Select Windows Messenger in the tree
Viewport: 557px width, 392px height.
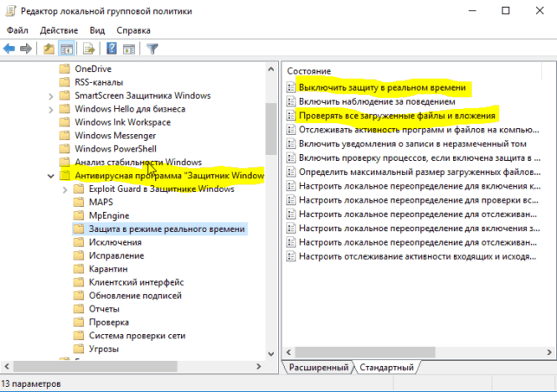[115, 136]
